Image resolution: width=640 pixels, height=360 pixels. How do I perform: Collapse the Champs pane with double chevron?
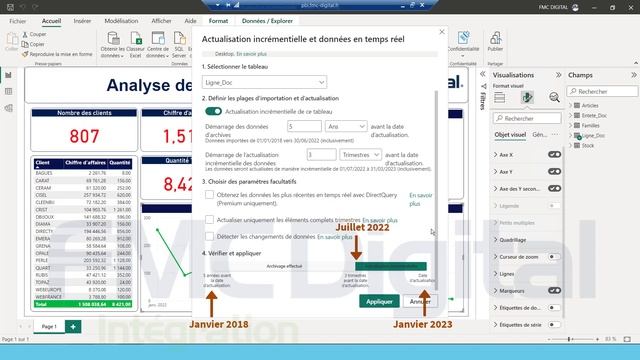633,75
